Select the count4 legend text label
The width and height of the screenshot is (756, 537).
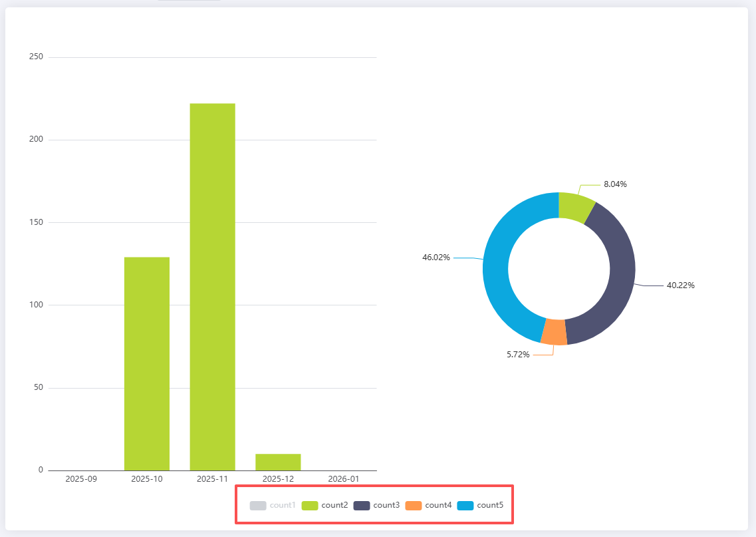(x=438, y=506)
